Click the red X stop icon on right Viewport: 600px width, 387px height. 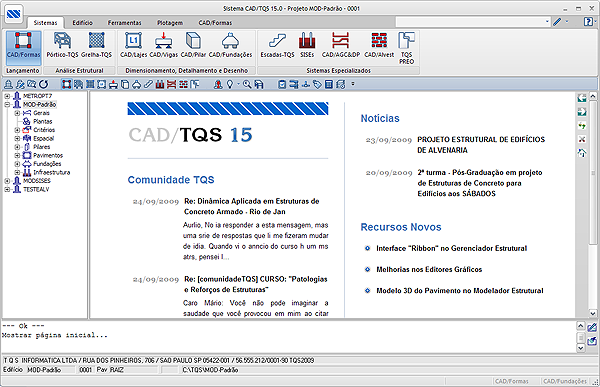point(582,139)
